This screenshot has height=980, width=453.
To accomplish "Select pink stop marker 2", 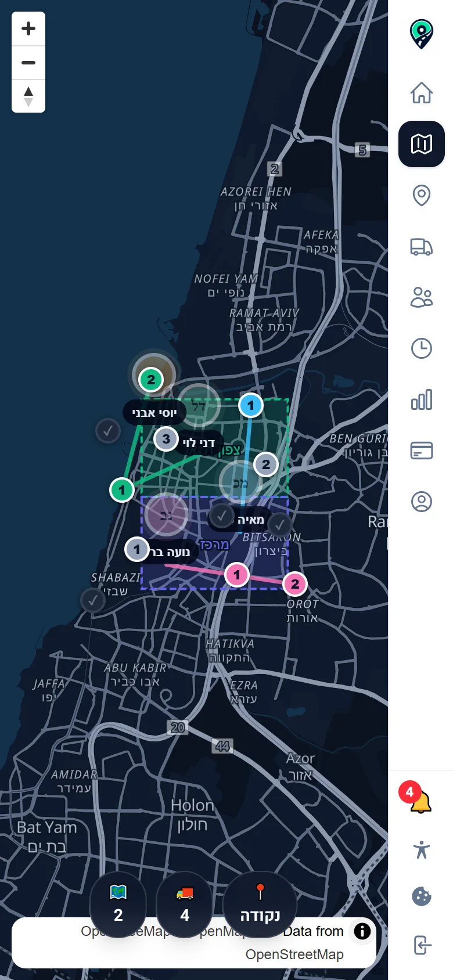I will (x=295, y=584).
